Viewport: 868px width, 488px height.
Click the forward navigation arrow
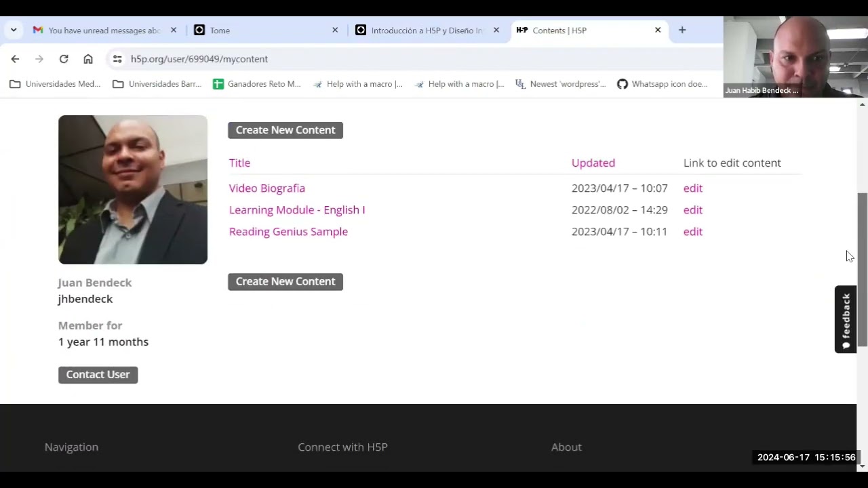(x=39, y=59)
